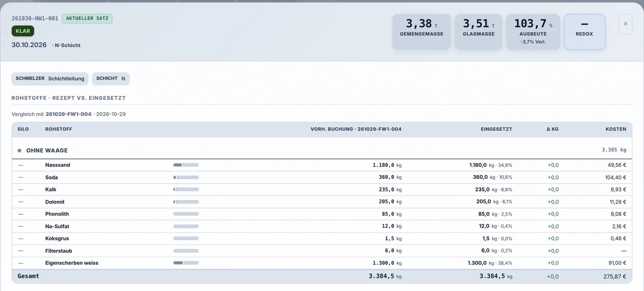644x291 pixels.
Task: Open the Redox metric card
Action: [x=584, y=32]
